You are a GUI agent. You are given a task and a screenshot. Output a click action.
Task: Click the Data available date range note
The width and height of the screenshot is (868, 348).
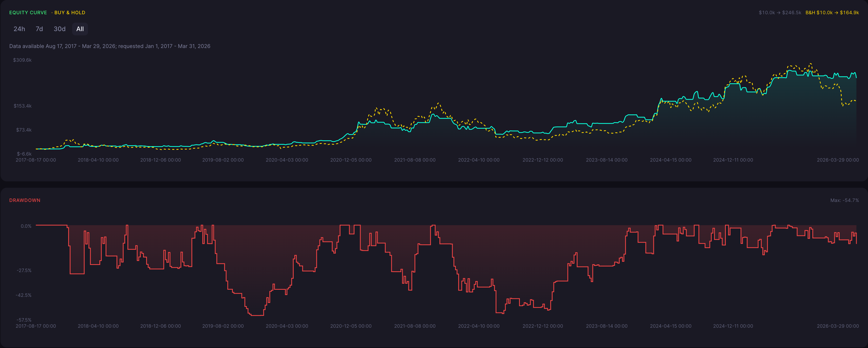tap(110, 46)
